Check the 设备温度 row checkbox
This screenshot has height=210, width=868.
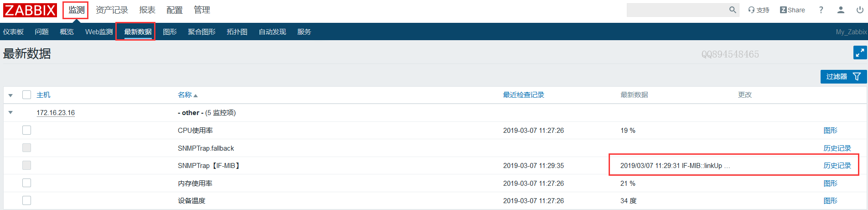pyautogui.click(x=27, y=200)
